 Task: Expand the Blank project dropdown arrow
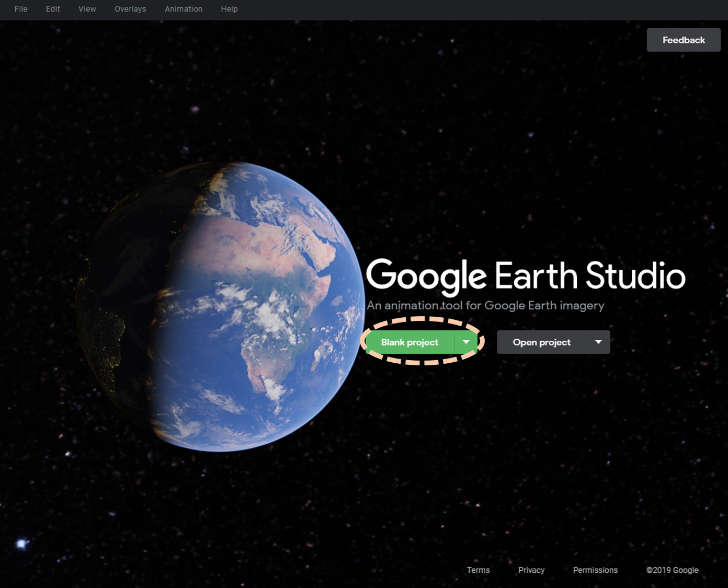[x=466, y=342]
